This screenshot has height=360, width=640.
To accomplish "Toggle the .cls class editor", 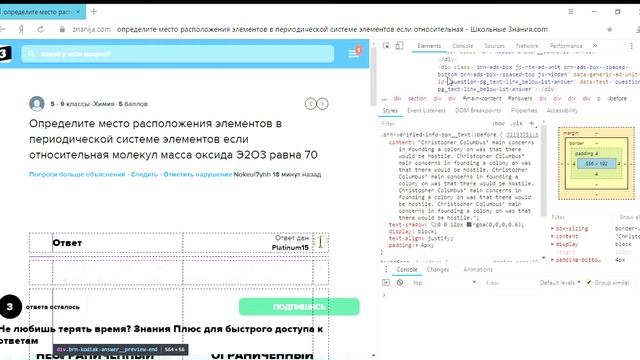I will click(x=517, y=123).
